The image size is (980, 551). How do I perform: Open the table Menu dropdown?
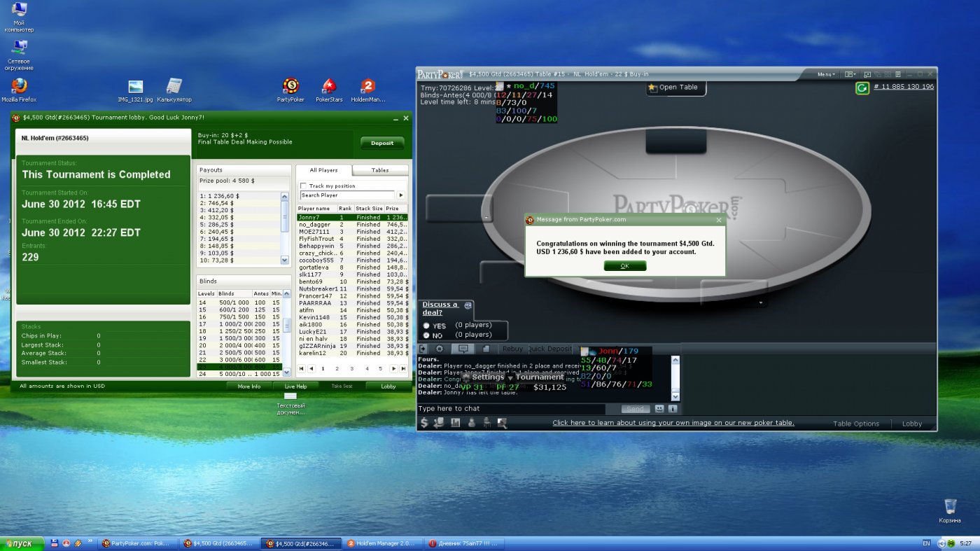pyautogui.click(x=826, y=74)
